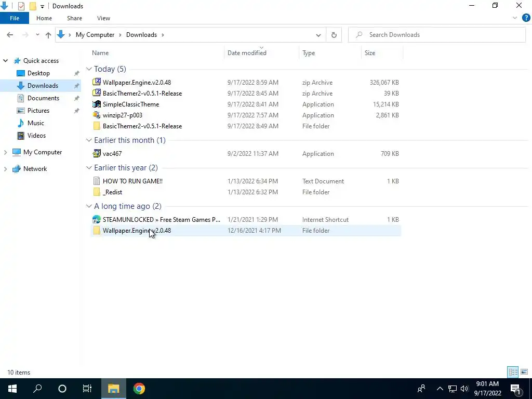Show hidden system tray icons

tap(440, 389)
